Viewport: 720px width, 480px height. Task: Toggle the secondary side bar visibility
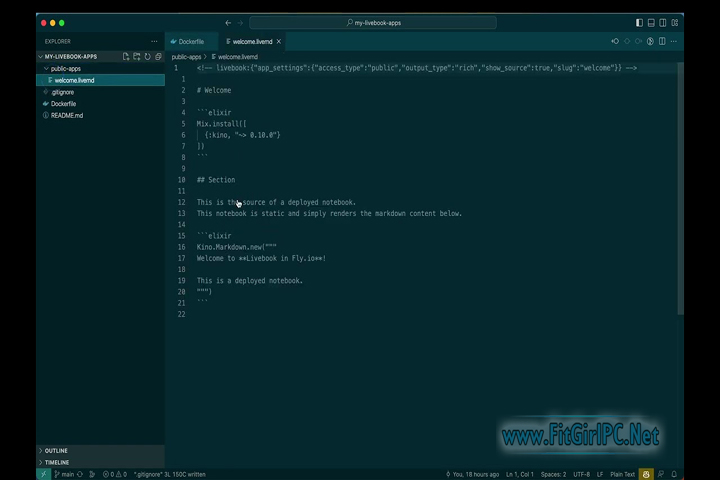(663, 23)
